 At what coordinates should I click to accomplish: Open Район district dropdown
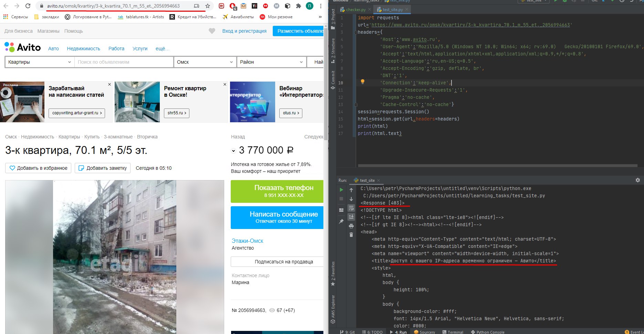click(271, 62)
